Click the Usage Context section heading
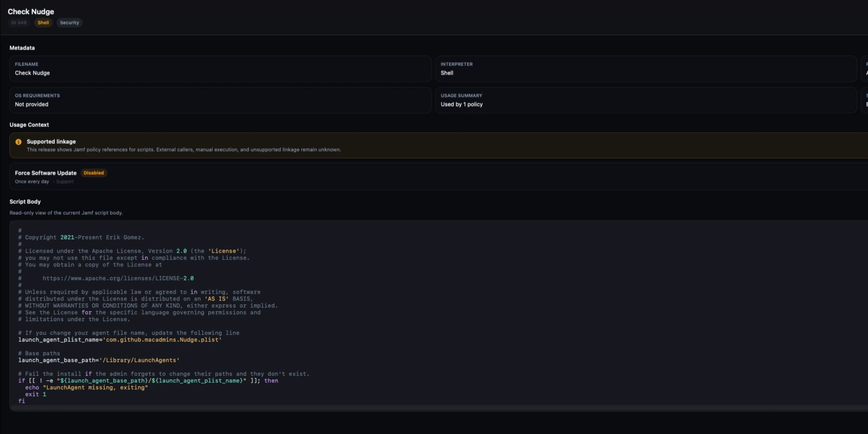 pyautogui.click(x=29, y=125)
